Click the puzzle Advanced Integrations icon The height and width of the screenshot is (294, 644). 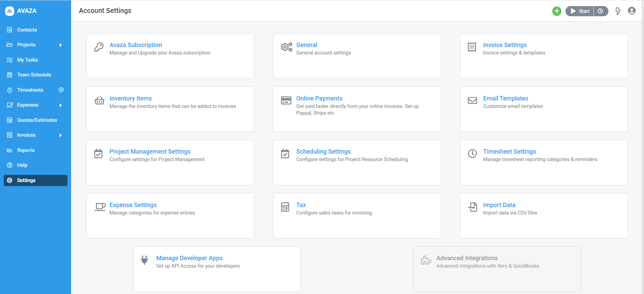coord(426,260)
